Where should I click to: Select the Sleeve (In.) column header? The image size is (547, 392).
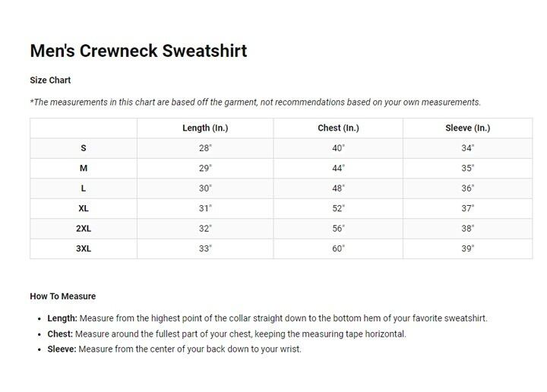467,128
